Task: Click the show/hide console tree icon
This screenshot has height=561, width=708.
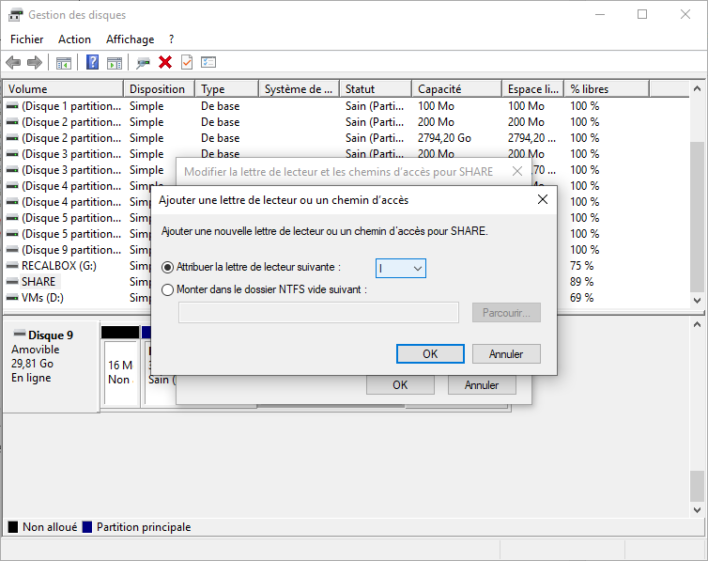Action: 64,63
